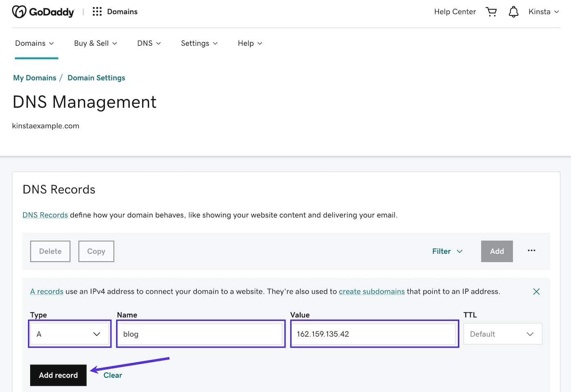571x392 pixels.
Task: Open the shopping cart
Action: (491, 12)
